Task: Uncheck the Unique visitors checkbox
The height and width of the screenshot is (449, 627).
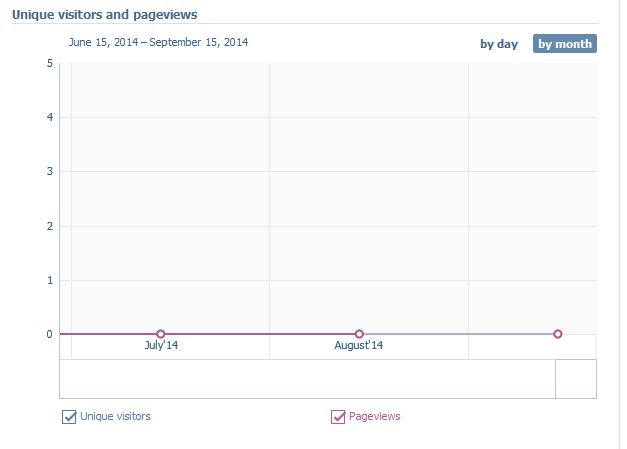Action: coord(70,417)
